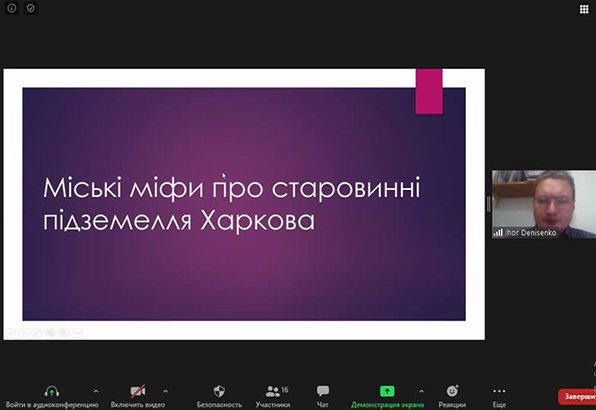596x410 pixels.
Task: Join audio conference with headphone icon
Action: 52,397
